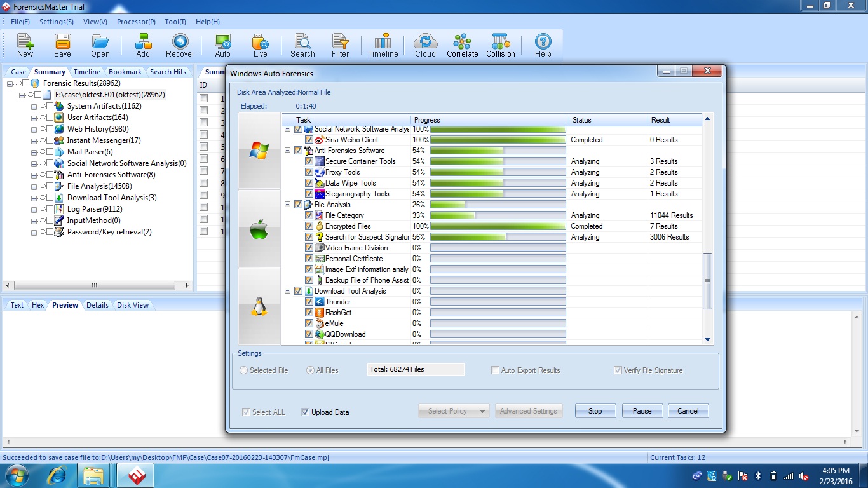
Task: Expand the Instant Messenger(17) tree node
Action: pos(34,140)
